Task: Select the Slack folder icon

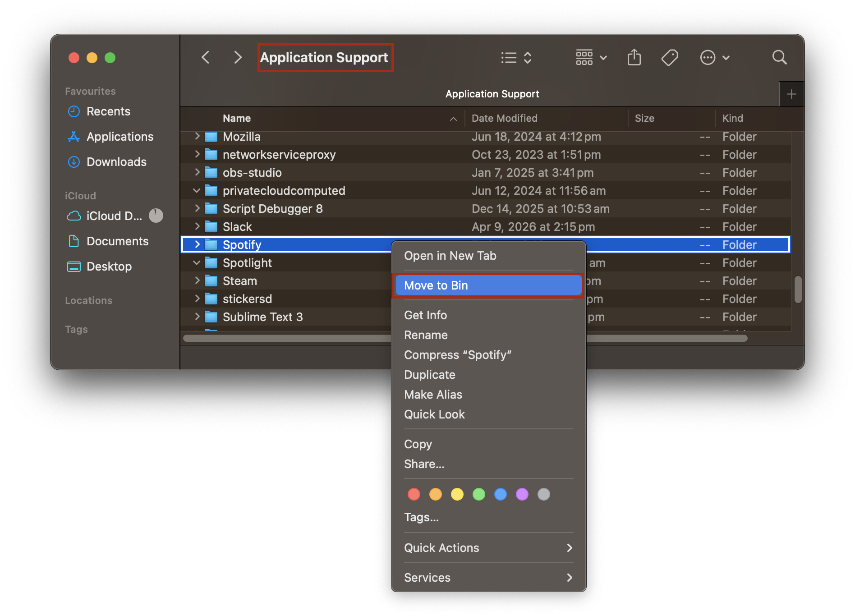Action: point(211,226)
